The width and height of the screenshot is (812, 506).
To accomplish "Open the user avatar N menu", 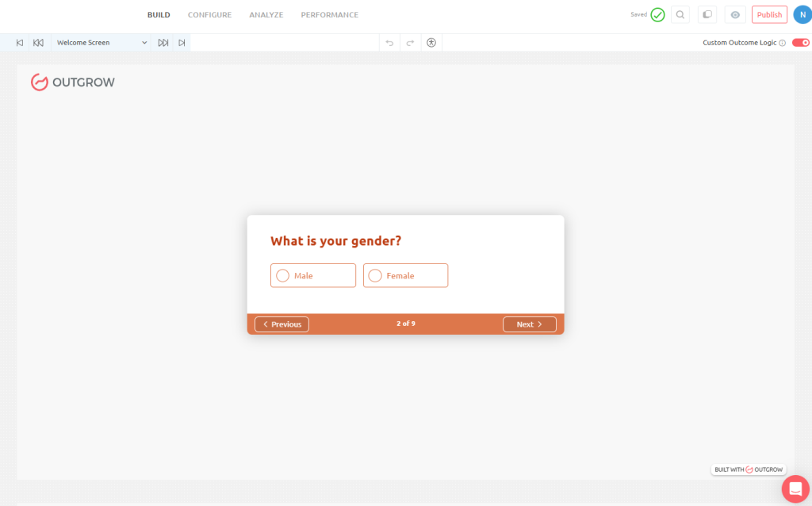I will coord(802,14).
